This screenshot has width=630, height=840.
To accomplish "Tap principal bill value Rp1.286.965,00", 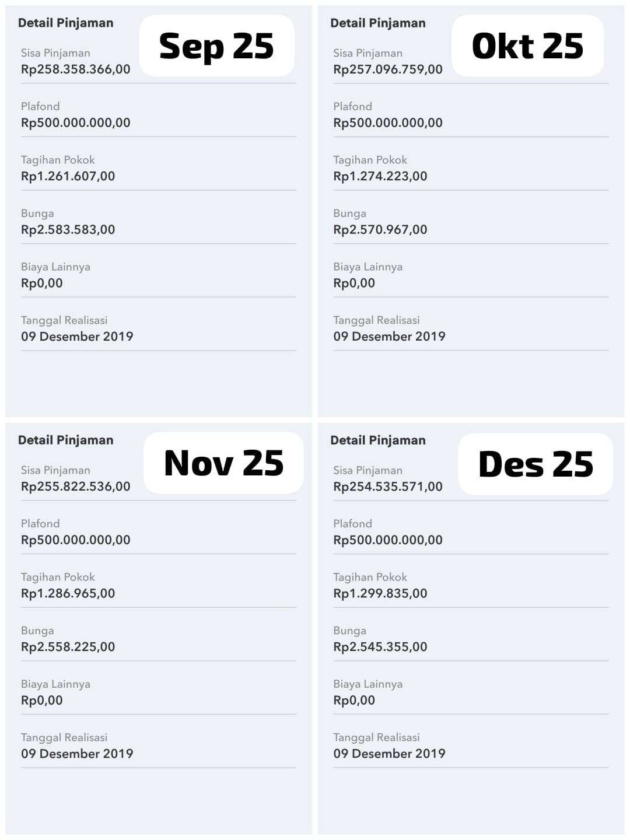I will (x=68, y=593).
